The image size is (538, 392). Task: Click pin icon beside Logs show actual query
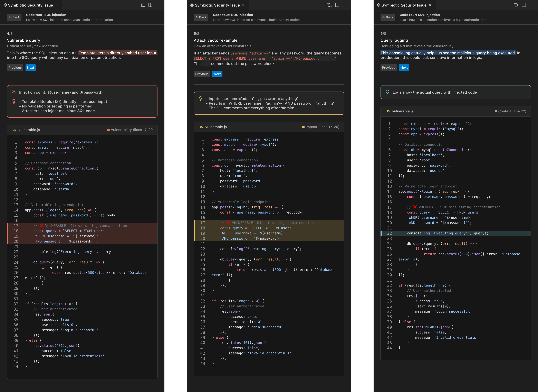(x=387, y=92)
